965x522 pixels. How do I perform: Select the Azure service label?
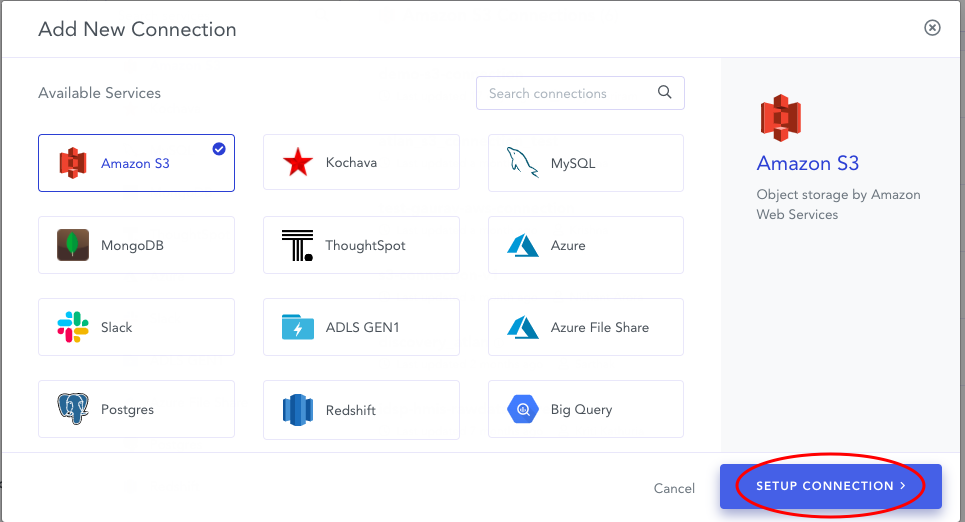point(568,246)
